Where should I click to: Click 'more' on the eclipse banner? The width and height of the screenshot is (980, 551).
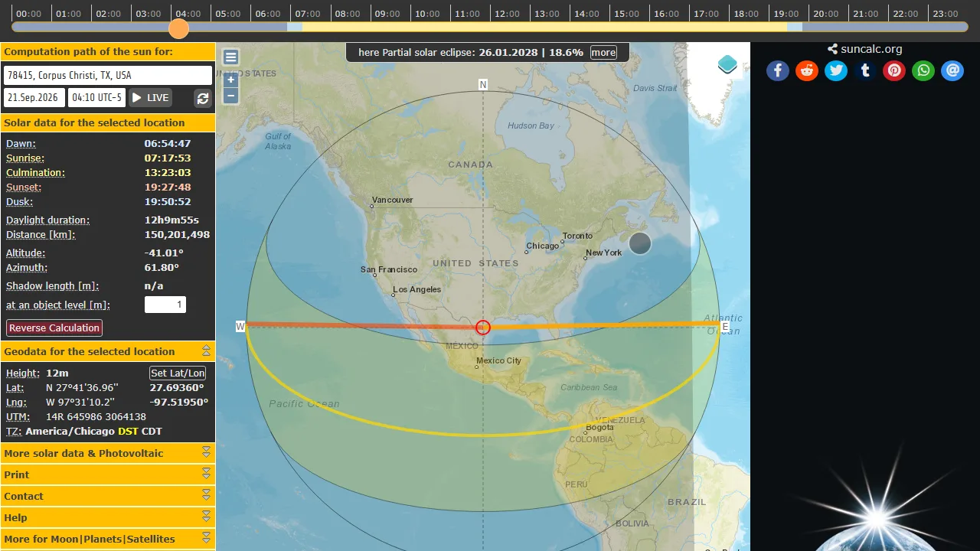[603, 53]
